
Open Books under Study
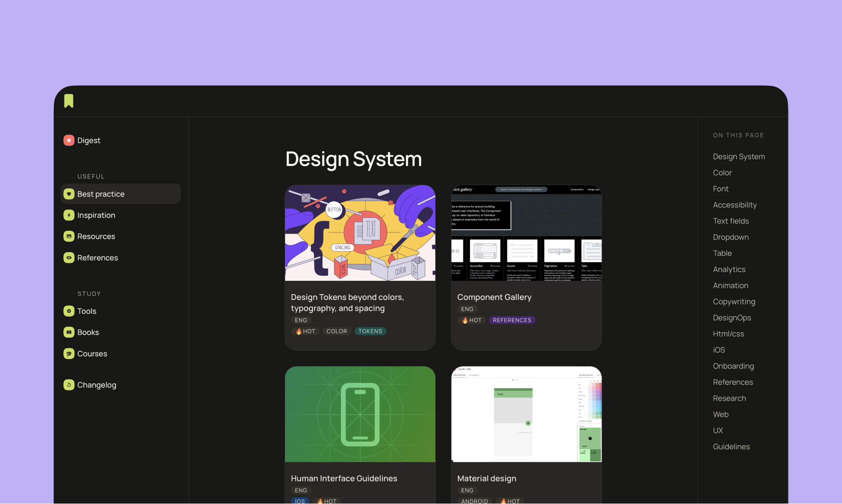(88, 332)
